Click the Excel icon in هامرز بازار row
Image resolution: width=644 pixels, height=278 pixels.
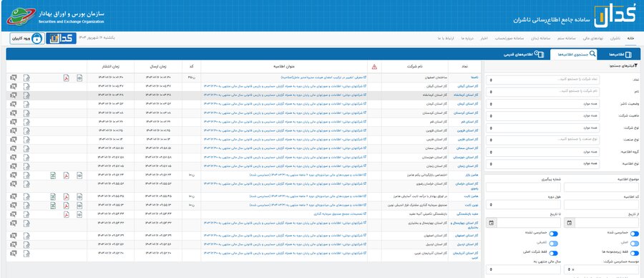(53, 176)
